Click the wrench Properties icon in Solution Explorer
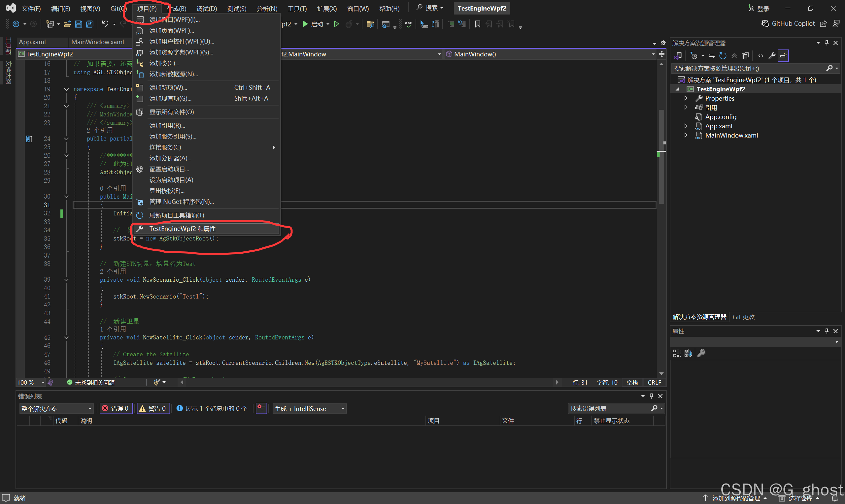The height and width of the screenshot is (504, 845). tap(772, 56)
